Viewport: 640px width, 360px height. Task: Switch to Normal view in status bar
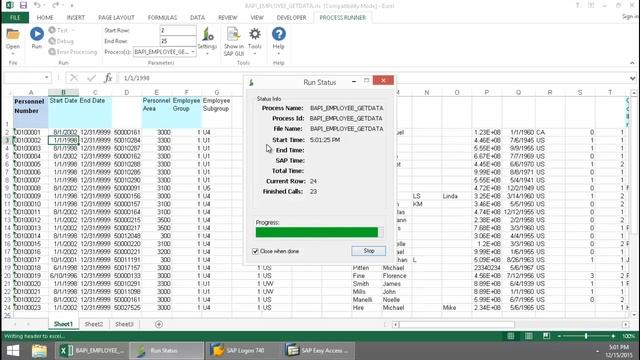[x=511, y=336]
